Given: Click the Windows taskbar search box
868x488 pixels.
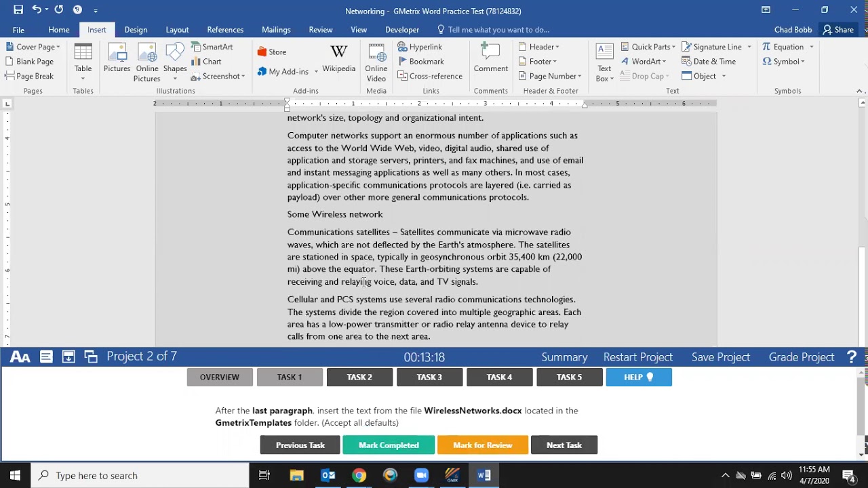Looking at the screenshot, I should click(x=140, y=475).
